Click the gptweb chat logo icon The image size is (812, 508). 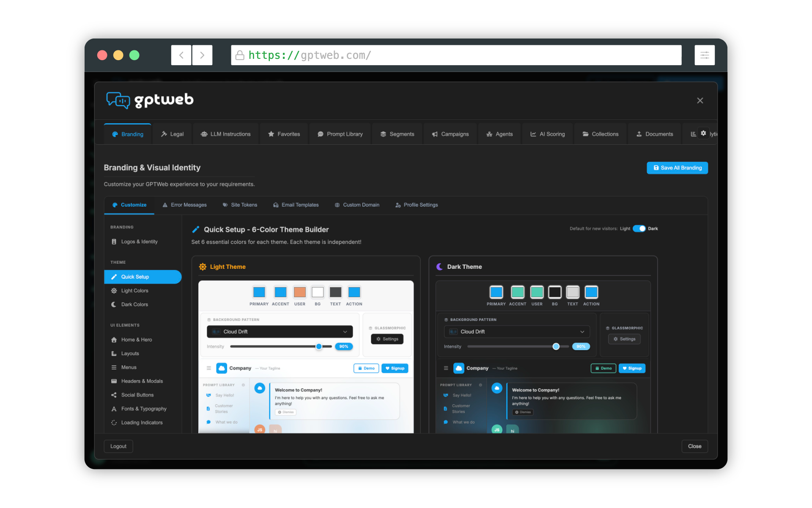pos(118,100)
